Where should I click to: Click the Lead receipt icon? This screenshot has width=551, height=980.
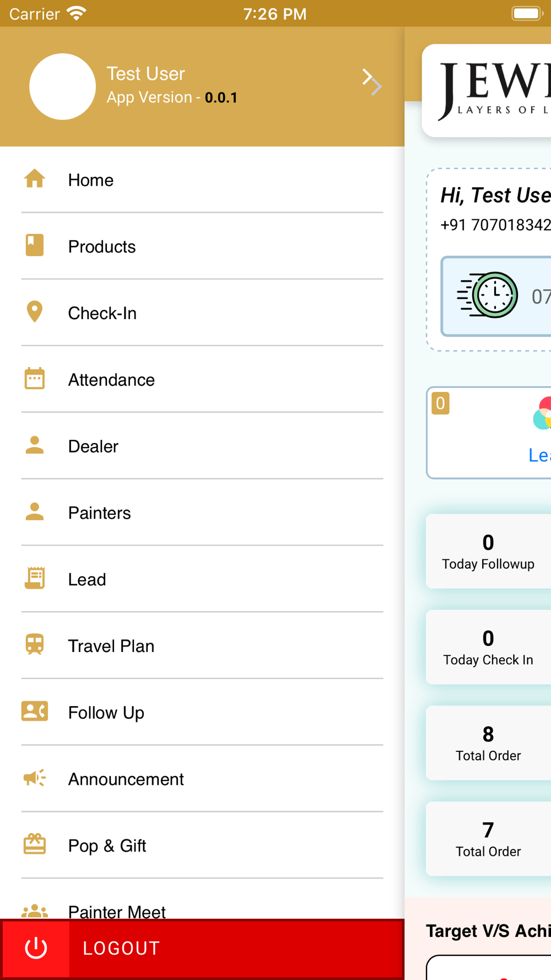click(35, 578)
